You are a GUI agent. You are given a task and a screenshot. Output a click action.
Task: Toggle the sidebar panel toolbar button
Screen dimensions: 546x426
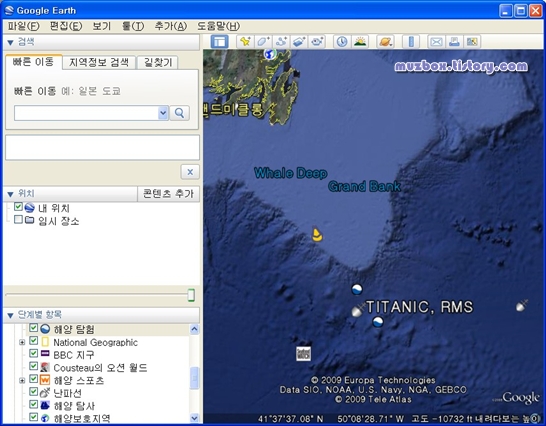pos(220,42)
